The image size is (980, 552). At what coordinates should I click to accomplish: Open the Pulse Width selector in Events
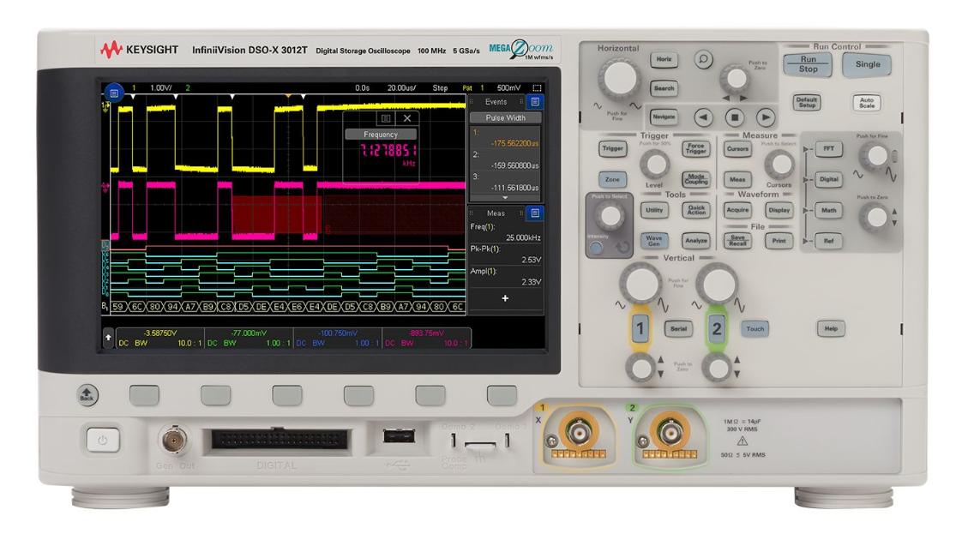pos(506,117)
